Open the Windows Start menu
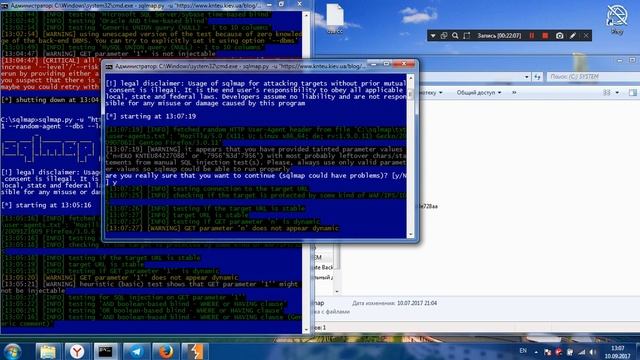Viewport: 640px width, 360px height. pyautogui.click(x=12, y=351)
